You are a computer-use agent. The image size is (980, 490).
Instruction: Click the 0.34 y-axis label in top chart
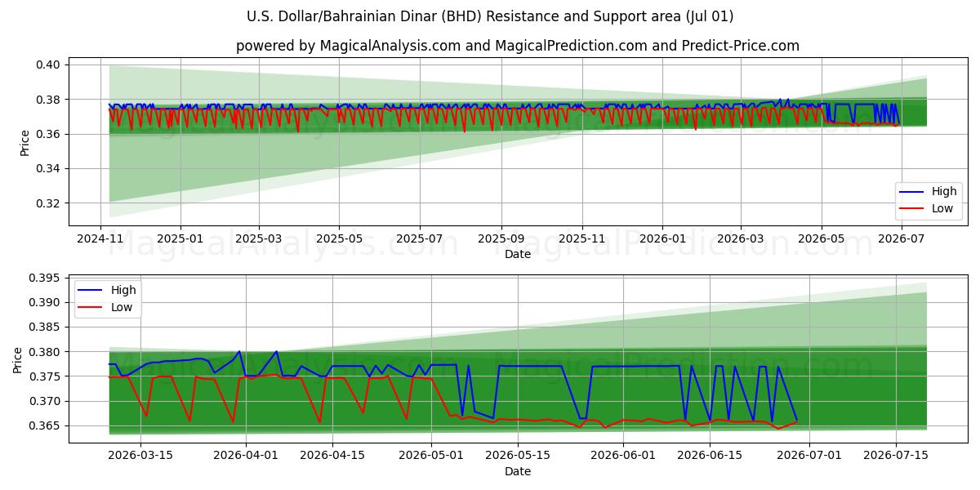[49, 168]
